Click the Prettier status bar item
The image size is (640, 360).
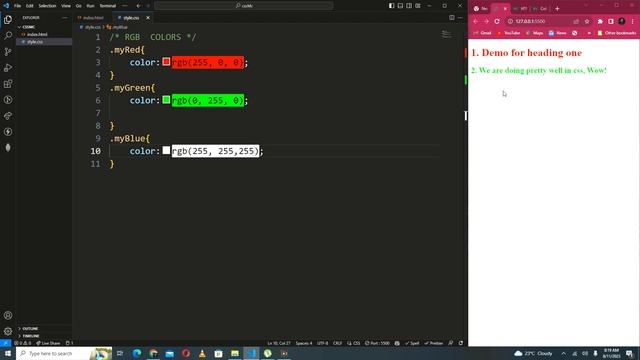tap(434, 343)
